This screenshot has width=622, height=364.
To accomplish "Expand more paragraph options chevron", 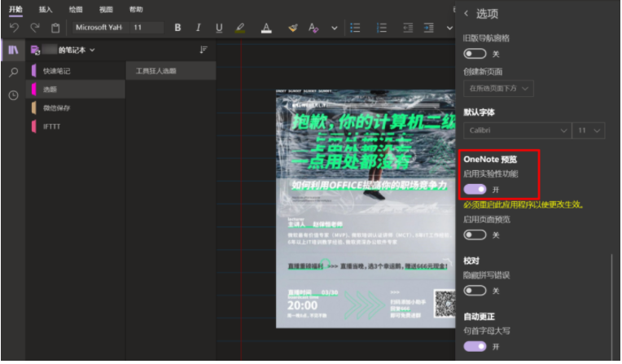I will point(449,29).
